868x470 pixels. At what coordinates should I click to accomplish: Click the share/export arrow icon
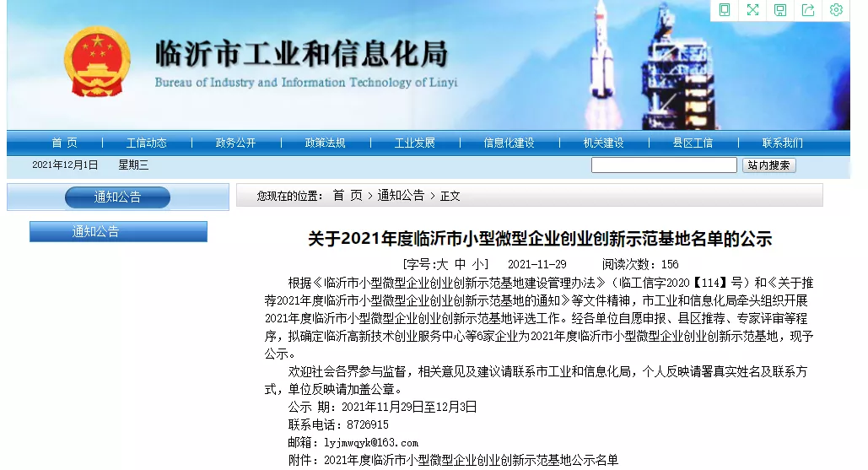click(x=808, y=10)
